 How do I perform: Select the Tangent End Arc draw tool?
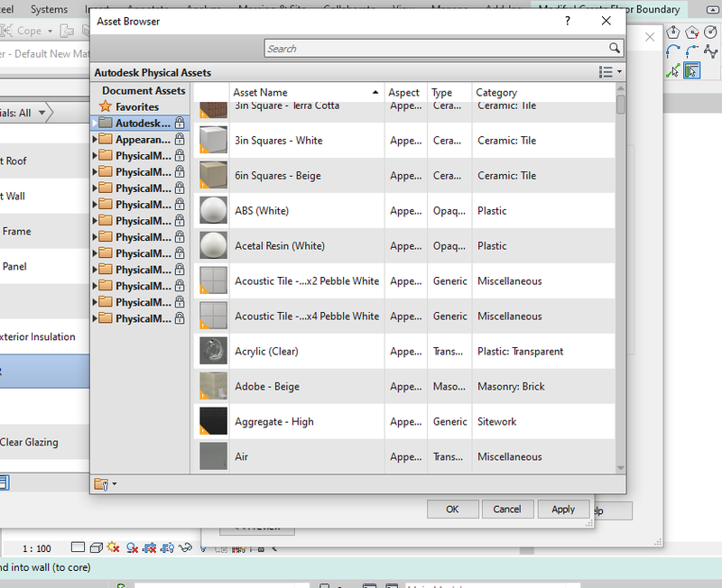(673, 51)
